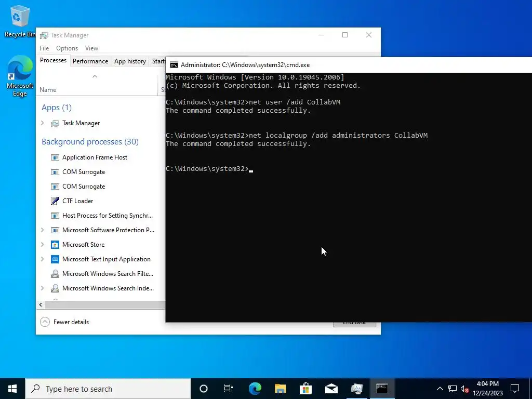Show hidden system tray icons
Image resolution: width=532 pixels, height=399 pixels.
(x=440, y=389)
